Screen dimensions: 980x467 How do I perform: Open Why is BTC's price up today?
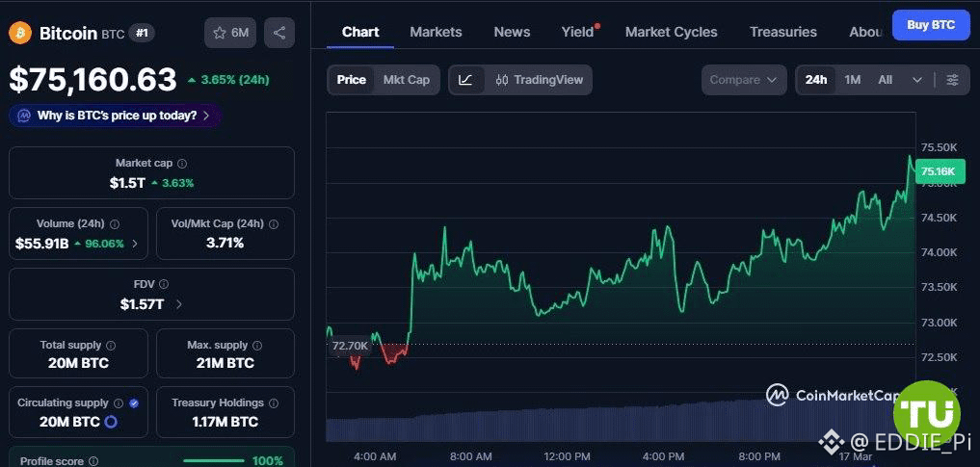(x=116, y=116)
